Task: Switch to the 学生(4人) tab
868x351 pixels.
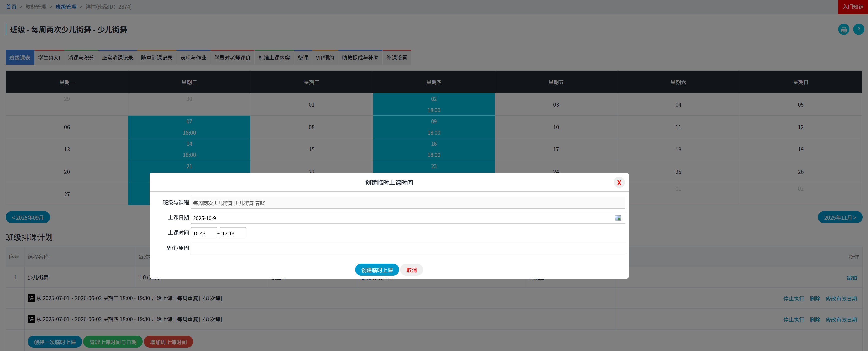Action: (x=49, y=58)
